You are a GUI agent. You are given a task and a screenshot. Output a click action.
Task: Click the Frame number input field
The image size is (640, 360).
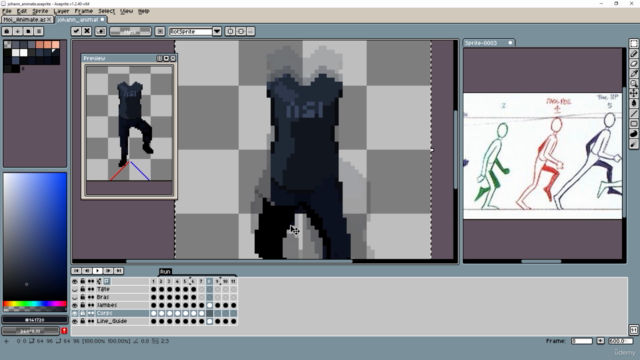[x=581, y=341]
